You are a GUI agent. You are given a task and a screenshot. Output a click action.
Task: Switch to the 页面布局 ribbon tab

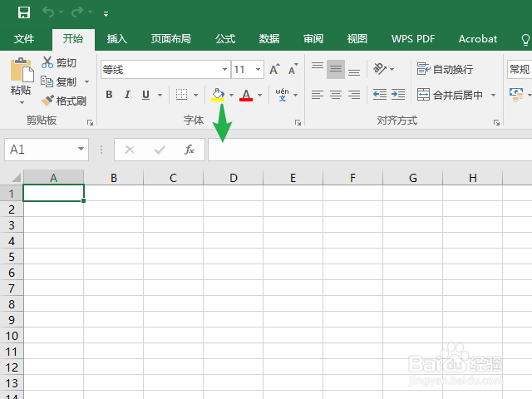(170, 39)
